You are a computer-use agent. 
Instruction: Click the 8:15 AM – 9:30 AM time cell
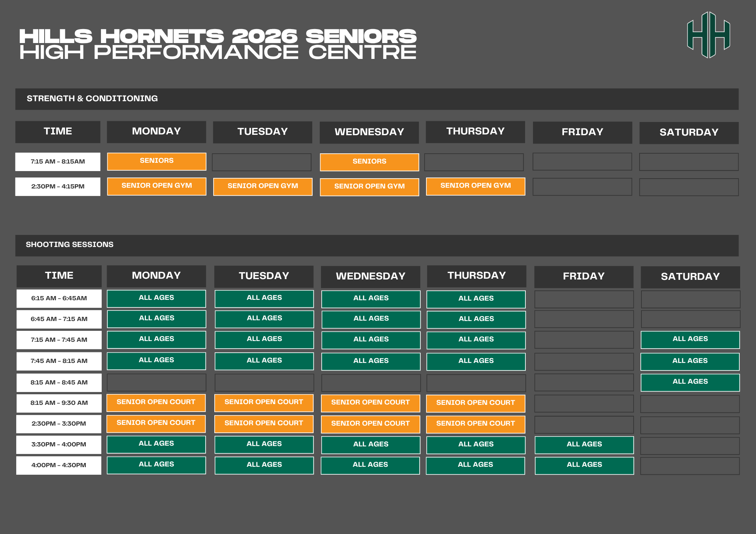point(59,403)
